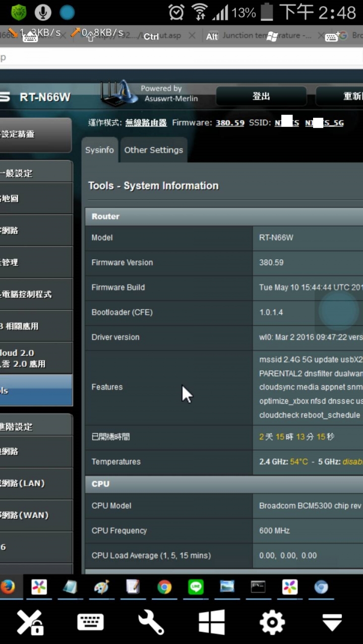Open the gear settings icon
The width and height of the screenshot is (363, 644).
[x=272, y=623]
